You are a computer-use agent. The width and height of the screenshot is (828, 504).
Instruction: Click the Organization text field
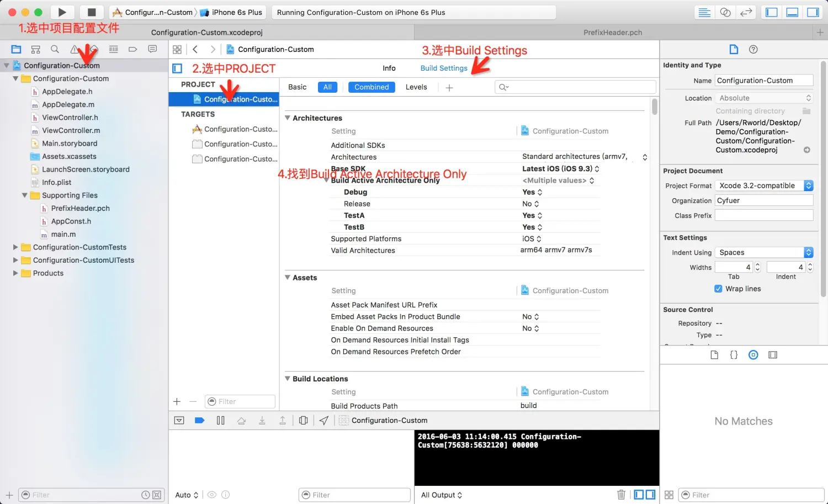coord(764,200)
